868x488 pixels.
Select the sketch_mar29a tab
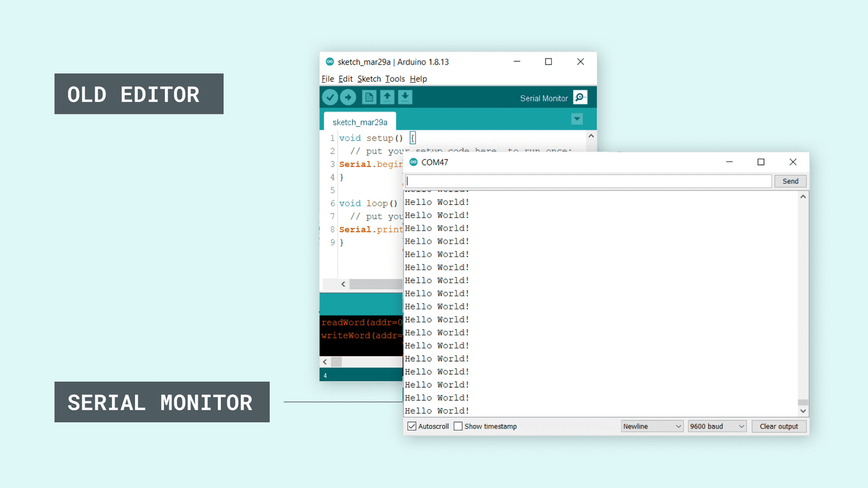(x=360, y=122)
